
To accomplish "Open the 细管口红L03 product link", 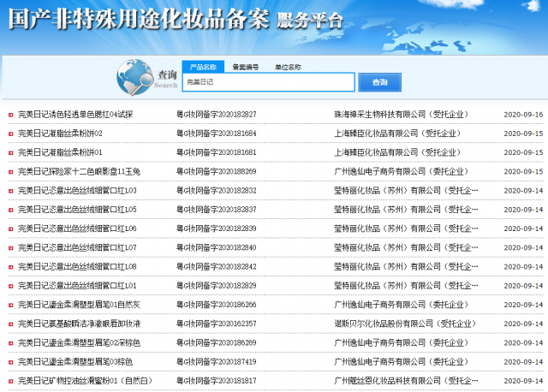I will click(x=77, y=190).
